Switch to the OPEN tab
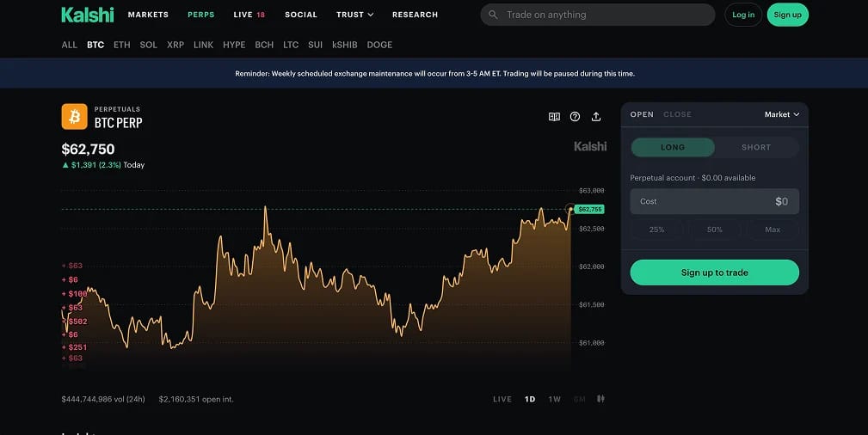The width and height of the screenshot is (868, 435). point(642,114)
